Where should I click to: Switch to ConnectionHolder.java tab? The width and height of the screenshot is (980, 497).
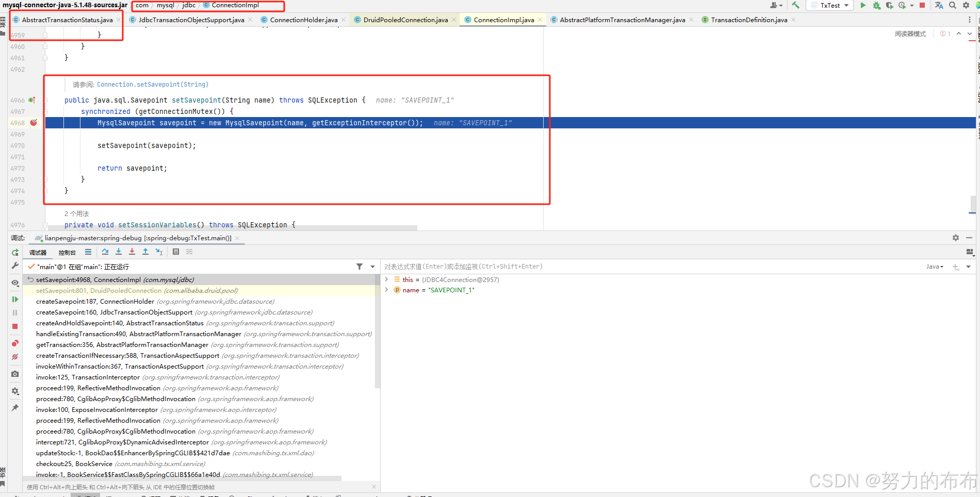pyautogui.click(x=304, y=20)
